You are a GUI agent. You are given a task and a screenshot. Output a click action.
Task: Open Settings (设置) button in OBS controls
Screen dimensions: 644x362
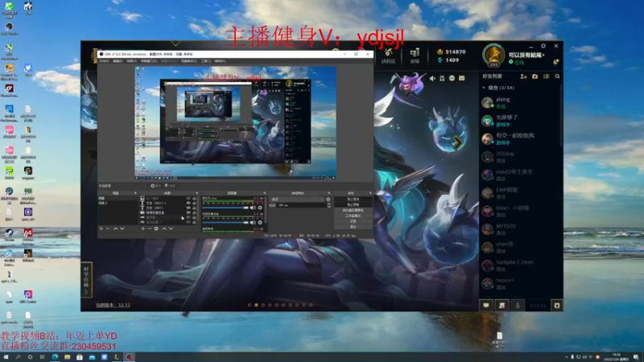pos(353,220)
